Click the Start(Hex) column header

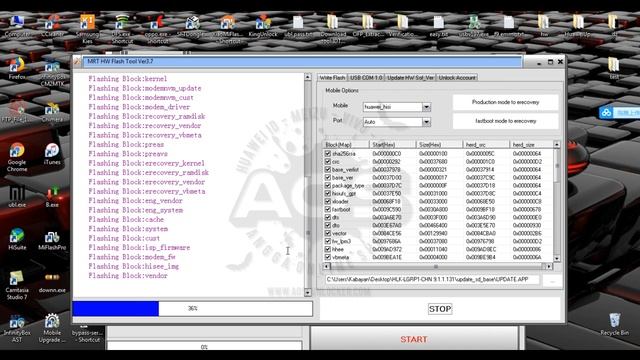393,145
